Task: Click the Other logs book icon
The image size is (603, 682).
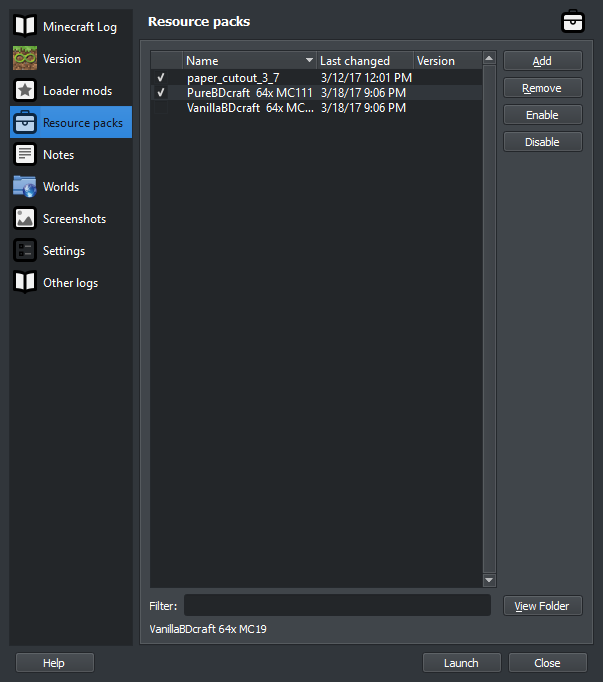Action: pos(25,282)
